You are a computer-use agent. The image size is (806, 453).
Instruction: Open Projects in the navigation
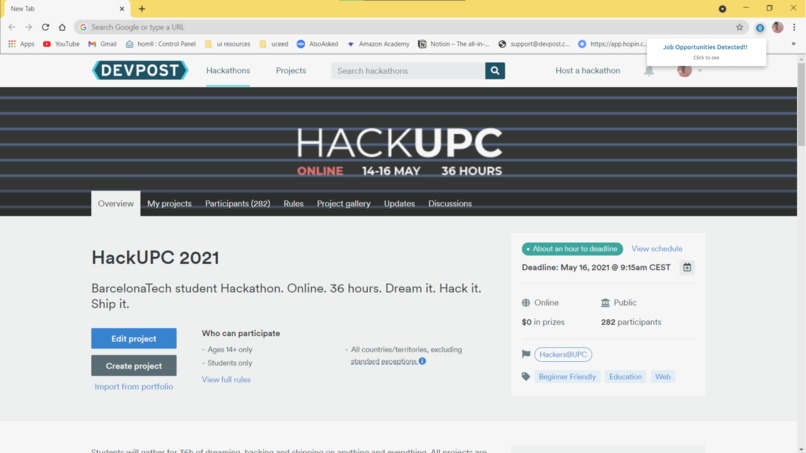291,70
